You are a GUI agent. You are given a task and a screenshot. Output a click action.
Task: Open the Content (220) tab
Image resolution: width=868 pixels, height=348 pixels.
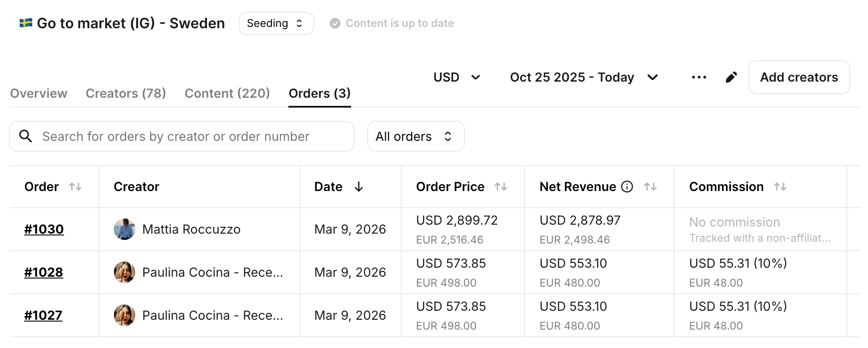tap(227, 93)
